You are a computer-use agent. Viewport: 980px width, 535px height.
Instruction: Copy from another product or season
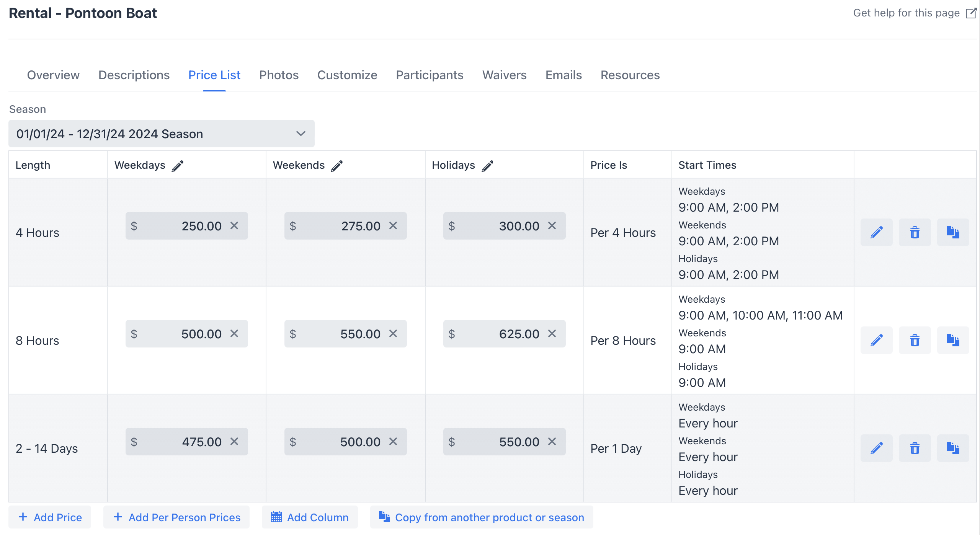coord(482,517)
